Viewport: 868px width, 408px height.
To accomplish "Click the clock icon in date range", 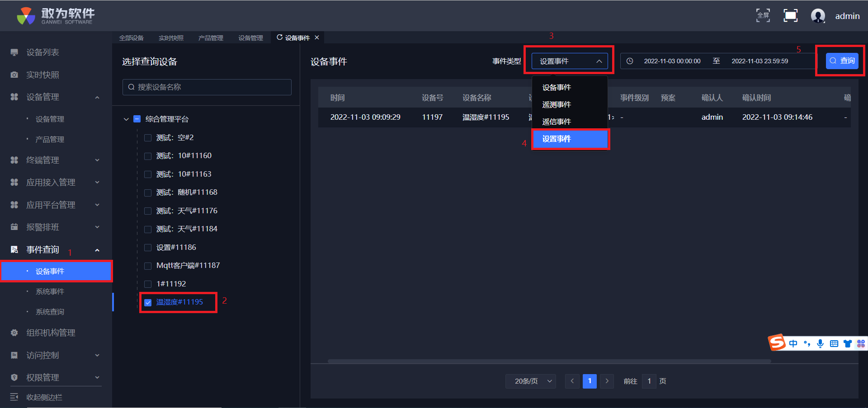I will (x=630, y=61).
